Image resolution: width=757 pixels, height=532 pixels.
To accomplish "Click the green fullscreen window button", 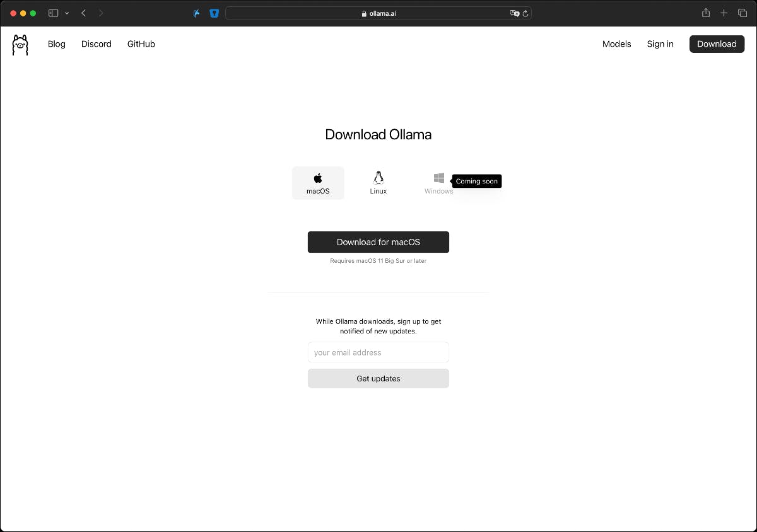I will click(x=33, y=13).
